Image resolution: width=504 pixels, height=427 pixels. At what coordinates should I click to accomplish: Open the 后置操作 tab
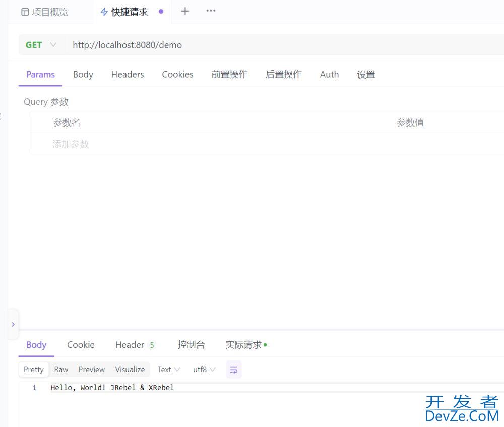coord(283,74)
